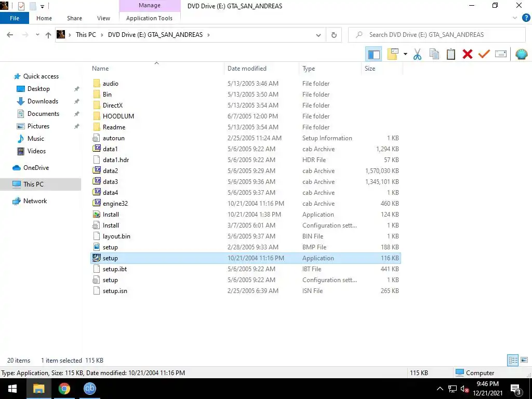
Task: Click Quick Access Toolbar properties icon
Action: point(21,6)
